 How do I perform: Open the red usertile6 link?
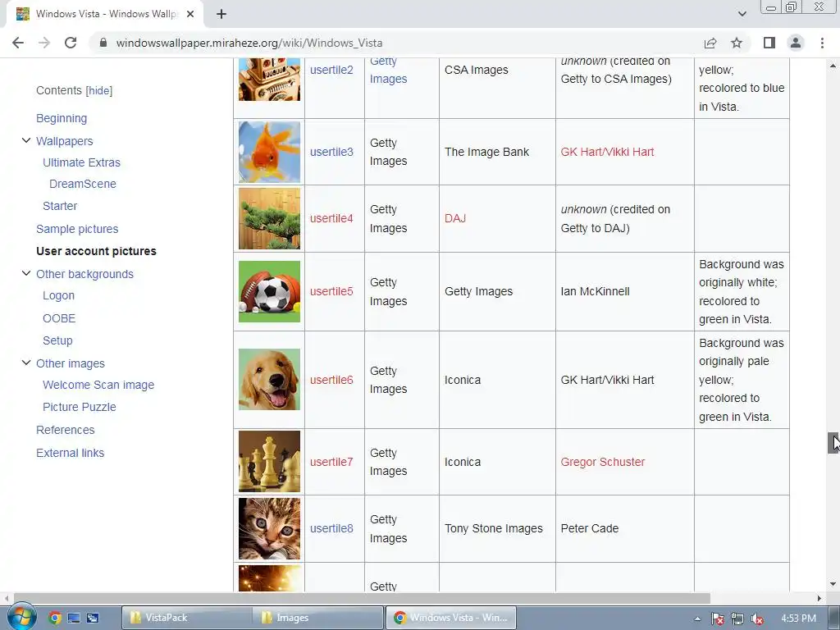[x=331, y=380]
